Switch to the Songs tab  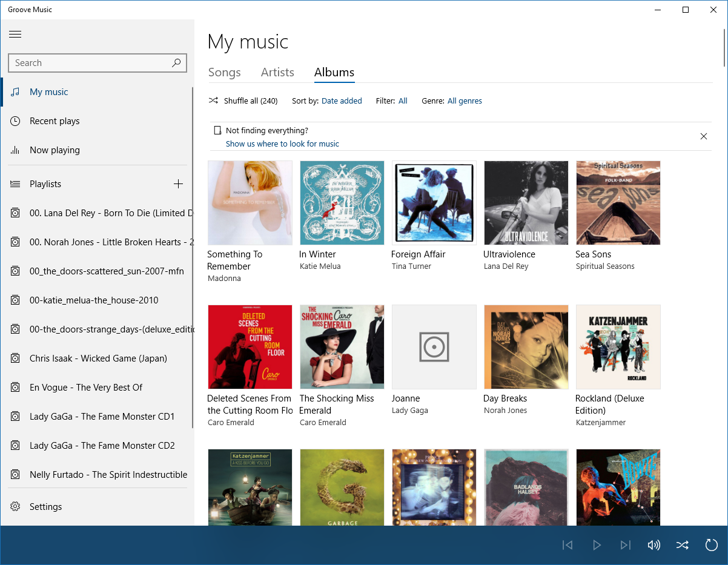pyautogui.click(x=224, y=73)
